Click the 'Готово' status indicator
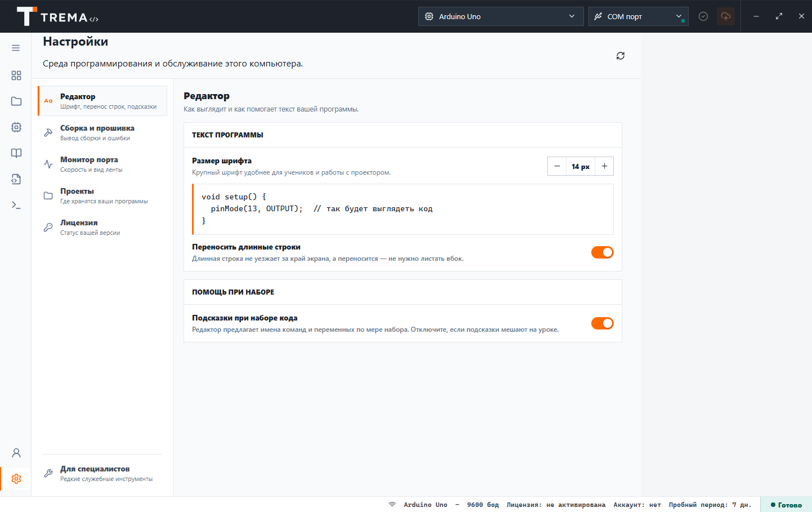The height and width of the screenshot is (512, 812). pyautogui.click(x=786, y=505)
